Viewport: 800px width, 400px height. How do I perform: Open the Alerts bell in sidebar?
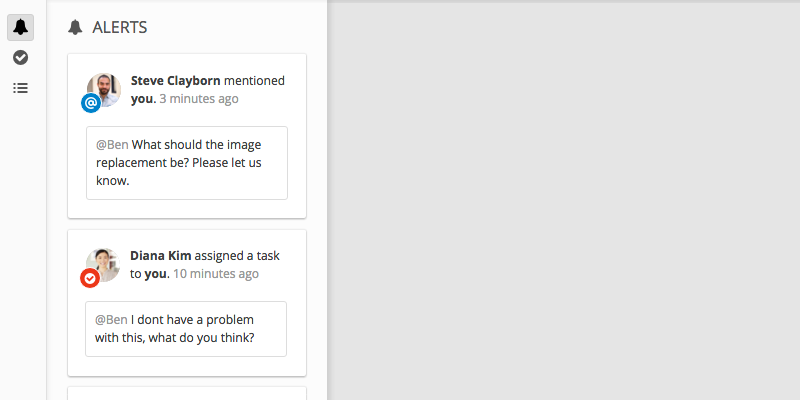coord(20,27)
